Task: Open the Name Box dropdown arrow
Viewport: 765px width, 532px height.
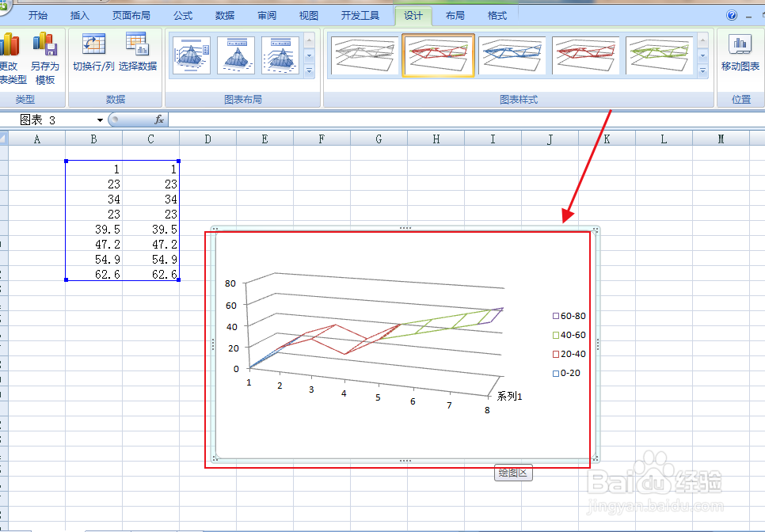Action: 100,120
